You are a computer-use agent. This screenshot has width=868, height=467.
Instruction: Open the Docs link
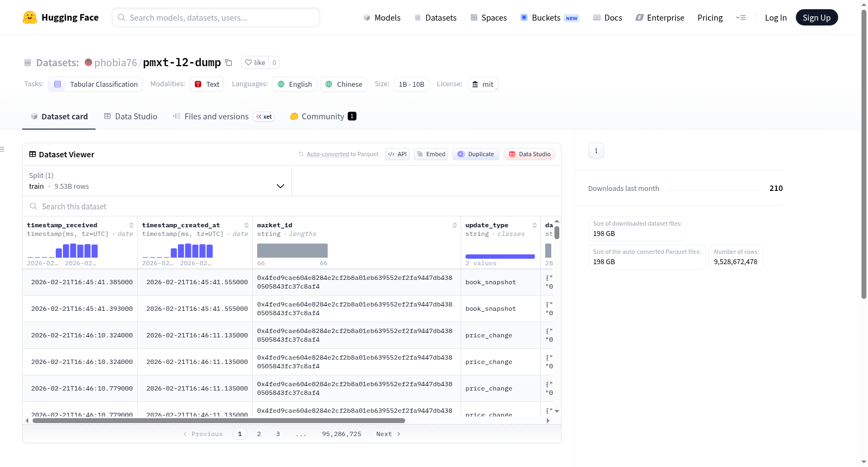[607, 18]
